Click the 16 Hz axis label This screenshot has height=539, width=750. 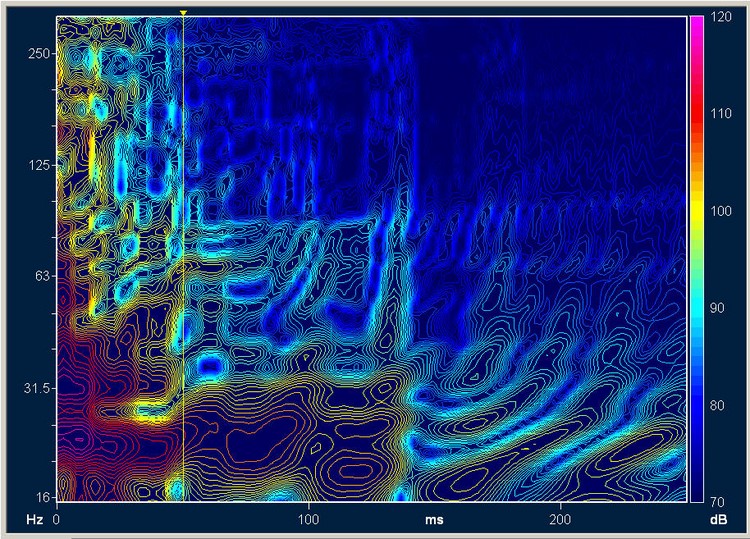(x=43, y=497)
